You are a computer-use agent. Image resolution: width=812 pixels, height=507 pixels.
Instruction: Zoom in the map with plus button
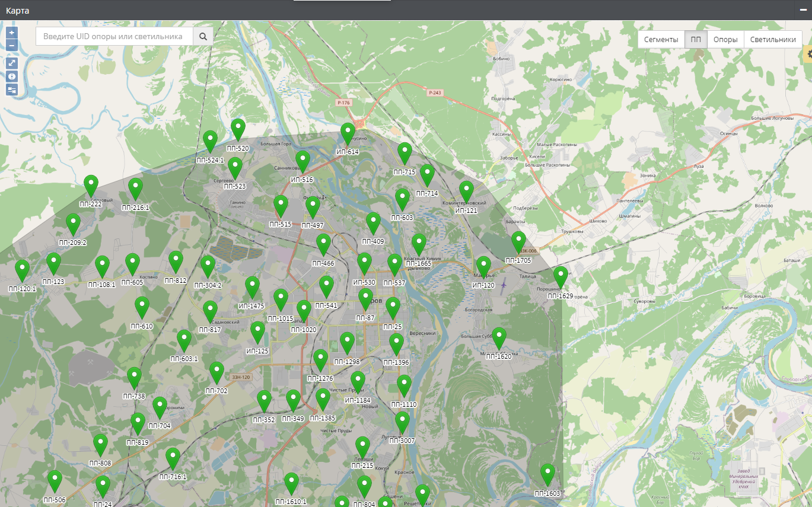click(x=12, y=33)
